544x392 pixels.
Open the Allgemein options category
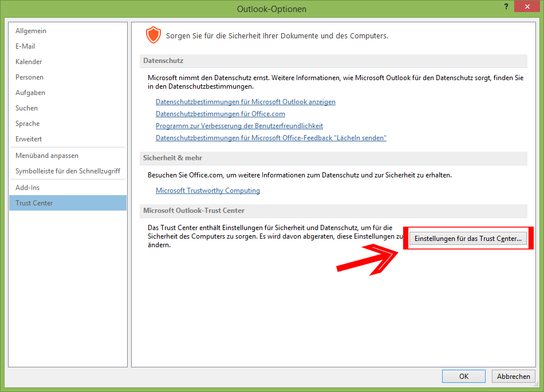[68, 31]
